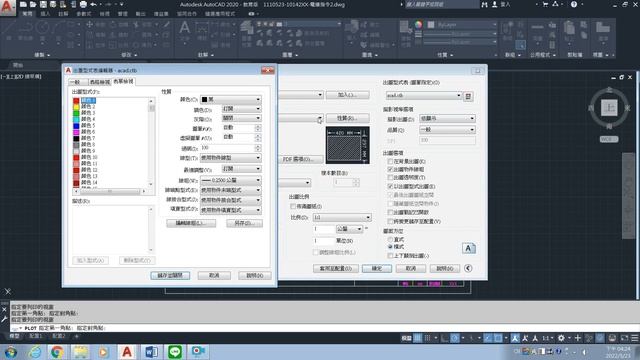This screenshot has height=360, width=640.
Task: Click 另存 Save As button in style editor
Action: click(244, 223)
